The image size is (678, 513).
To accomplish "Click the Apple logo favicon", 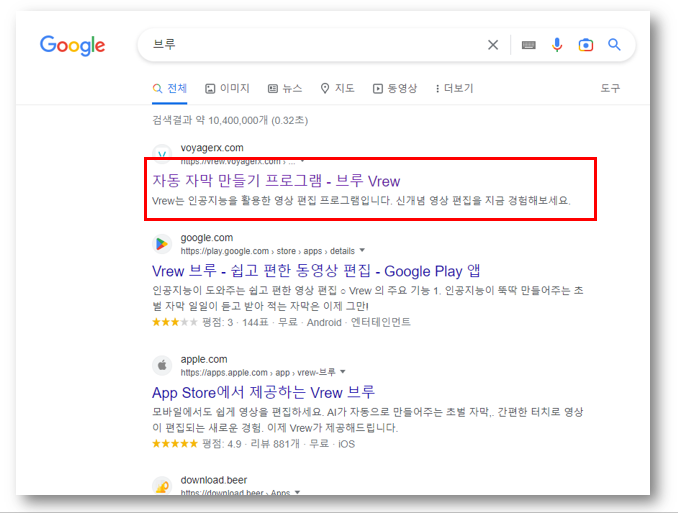I will (162, 366).
